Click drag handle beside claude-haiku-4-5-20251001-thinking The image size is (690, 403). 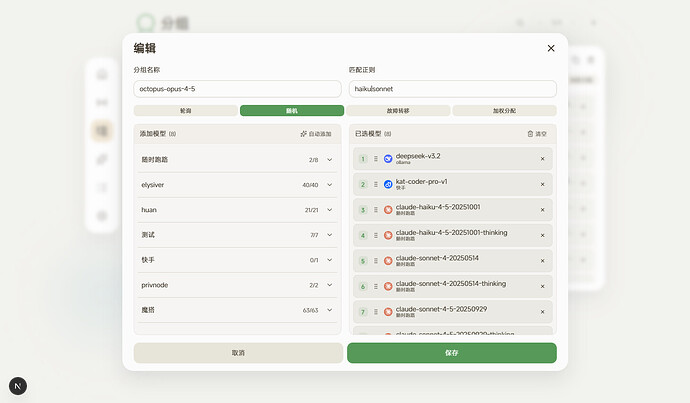pyautogui.click(x=376, y=235)
